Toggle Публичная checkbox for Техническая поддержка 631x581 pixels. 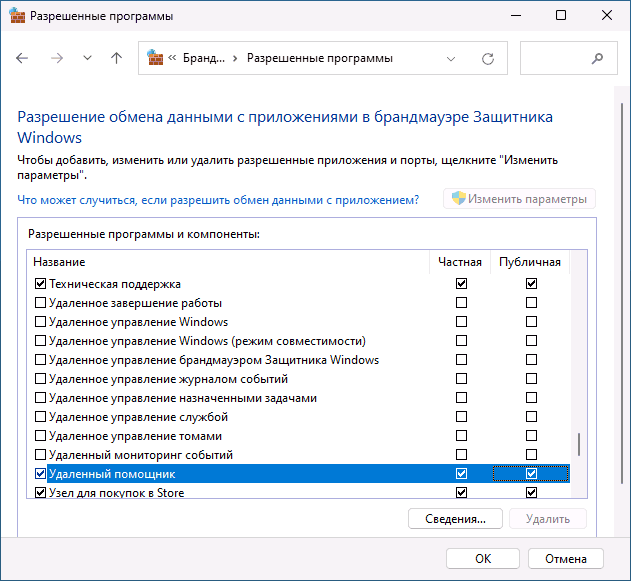(531, 284)
